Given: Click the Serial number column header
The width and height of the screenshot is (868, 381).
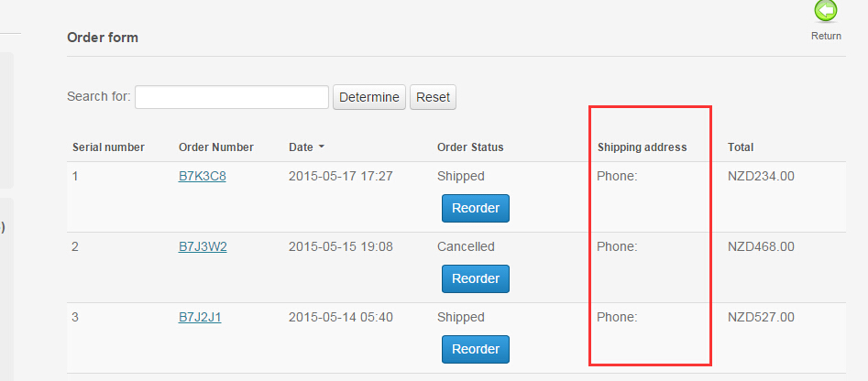Looking at the screenshot, I should (x=108, y=147).
